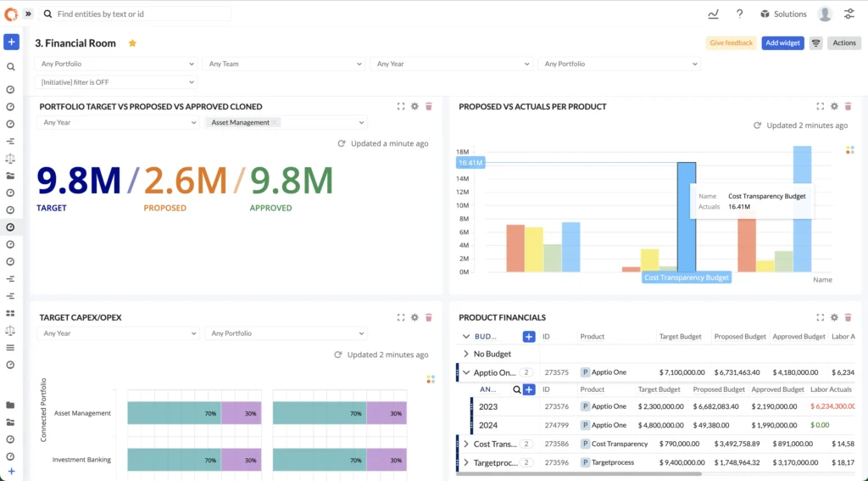Click the yellow favorite star beside Financial Room
The width and height of the screenshot is (868, 481).
132,43
